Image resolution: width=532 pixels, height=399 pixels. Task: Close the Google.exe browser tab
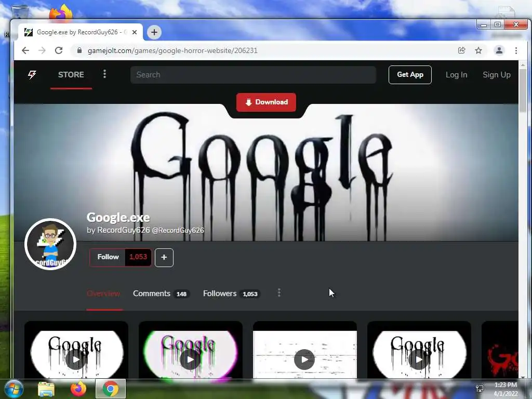click(135, 32)
